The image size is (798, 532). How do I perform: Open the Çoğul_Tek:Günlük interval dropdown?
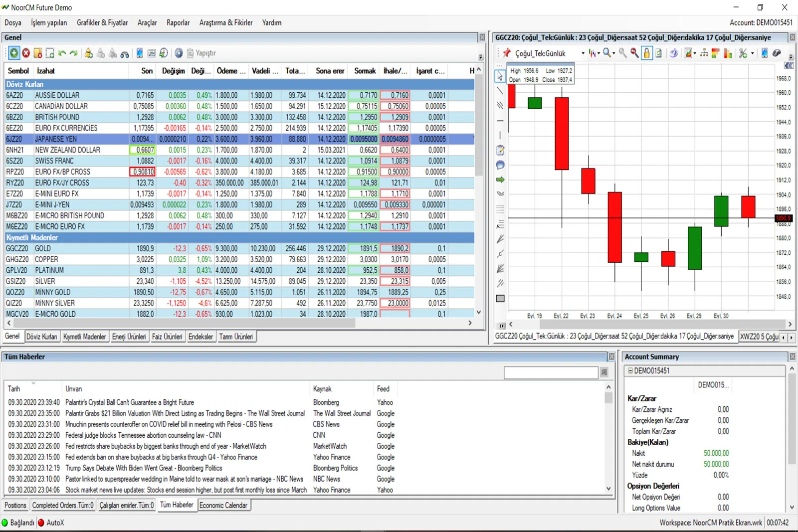[x=583, y=53]
